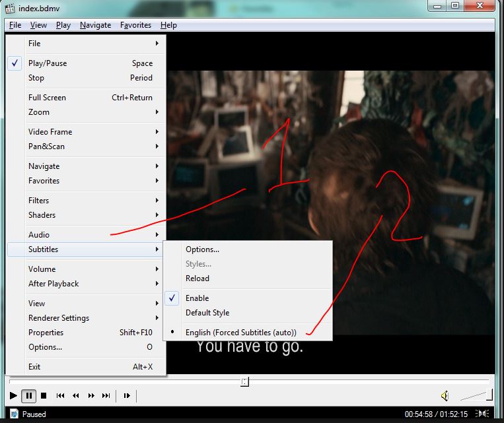Viewport: 504px width, 423px height.
Task: Choose Full Screen from the context menu
Action: pos(48,98)
